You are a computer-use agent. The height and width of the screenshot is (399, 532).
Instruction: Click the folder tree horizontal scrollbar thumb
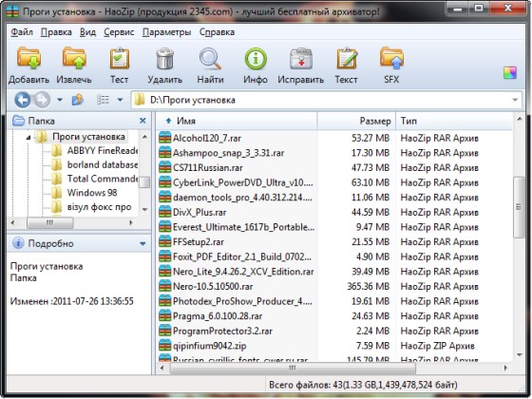pos(49,223)
